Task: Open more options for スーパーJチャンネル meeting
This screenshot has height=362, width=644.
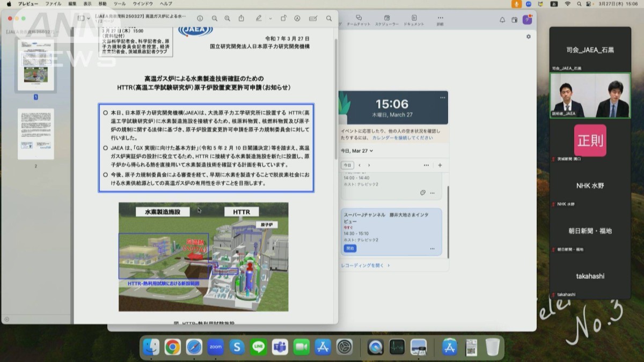Action: [x=432, y=248]
